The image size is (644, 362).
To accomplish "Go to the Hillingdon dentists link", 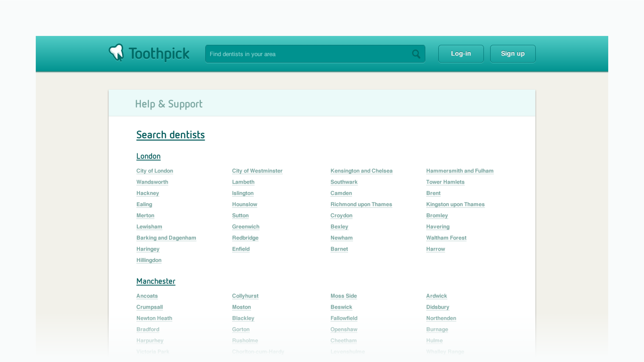I will [x=149, y=260].
